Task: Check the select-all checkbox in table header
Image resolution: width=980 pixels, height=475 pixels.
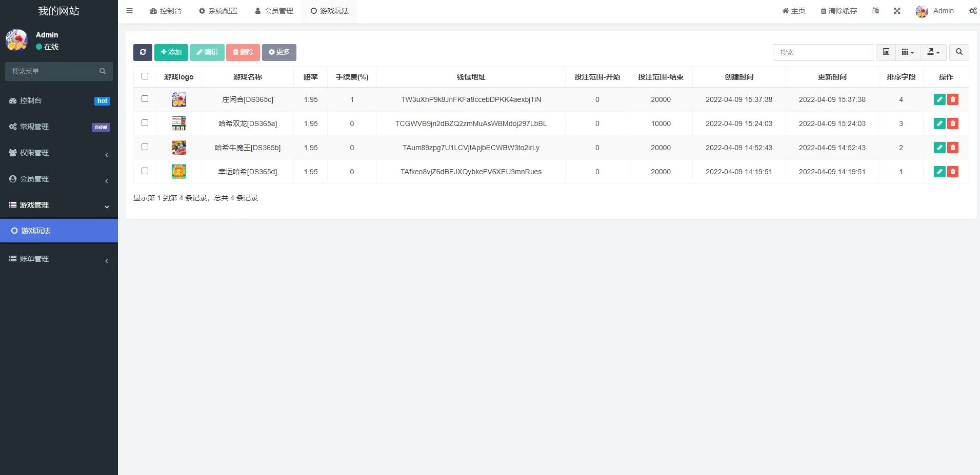Action: (145, 76)
